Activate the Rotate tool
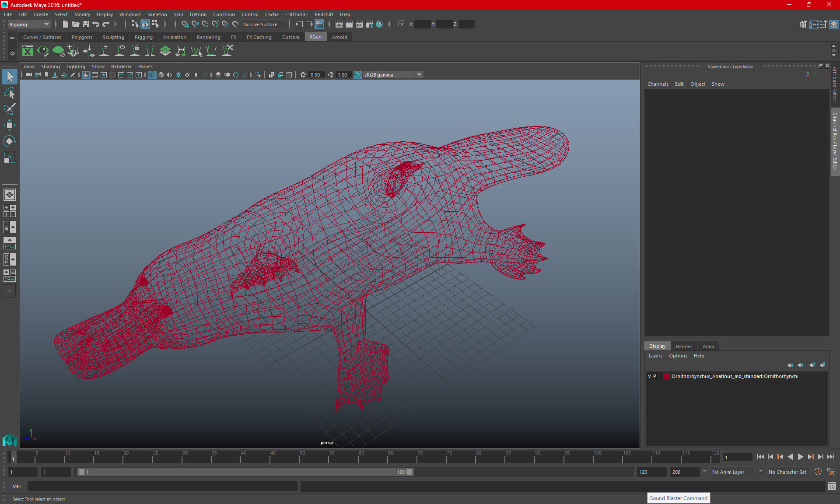This screenshot has width=840, height=504. (x=10, y=141)
